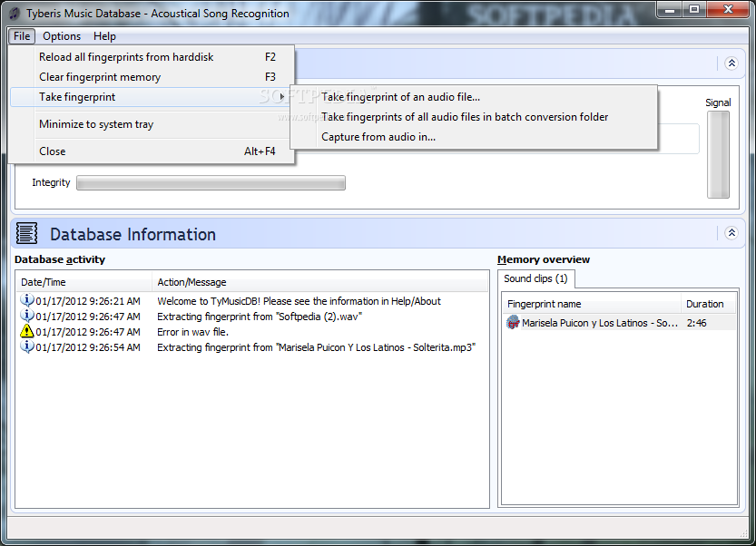The height and width of the screenshot is (546, 756).
Task: Click the Memory overview label
Action: click(544, 259)
